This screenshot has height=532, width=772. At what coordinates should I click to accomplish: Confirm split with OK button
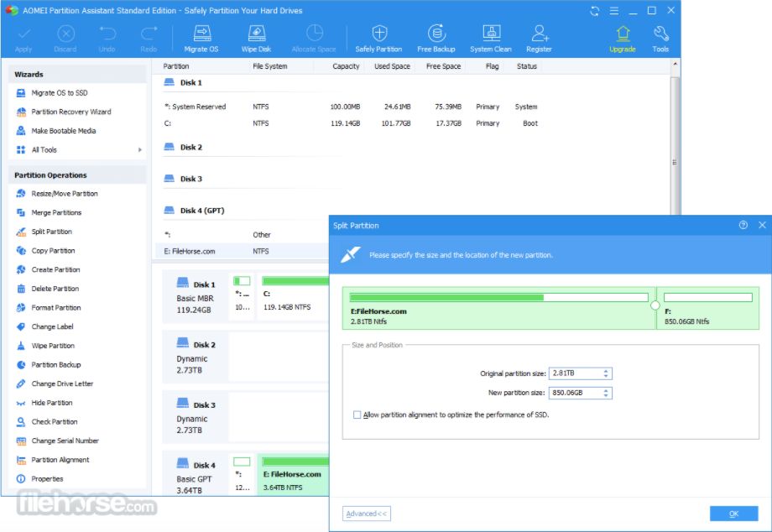tap(733, 514)
